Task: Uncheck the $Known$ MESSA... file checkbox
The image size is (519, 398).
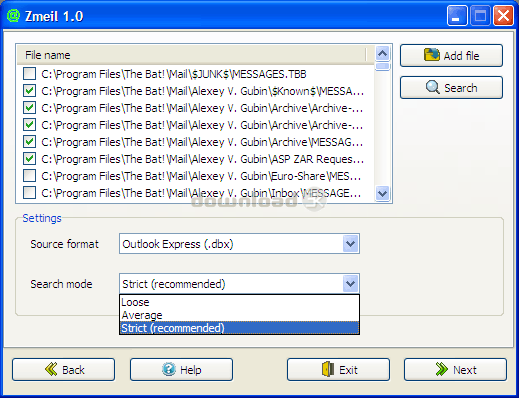Action: [30, 91]
